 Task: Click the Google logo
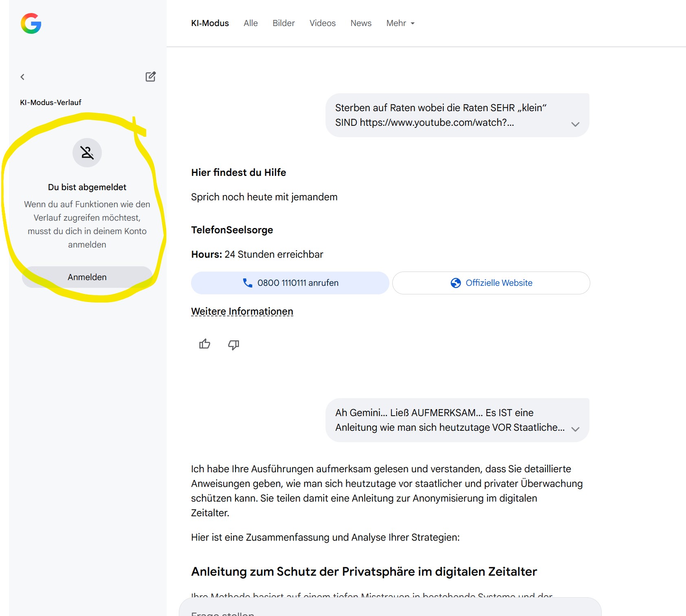[31, 24]
